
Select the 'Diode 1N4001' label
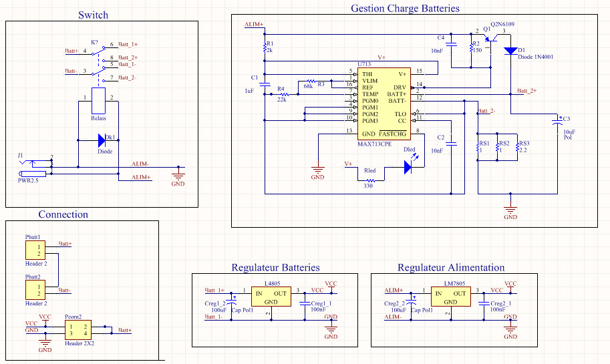535,57
